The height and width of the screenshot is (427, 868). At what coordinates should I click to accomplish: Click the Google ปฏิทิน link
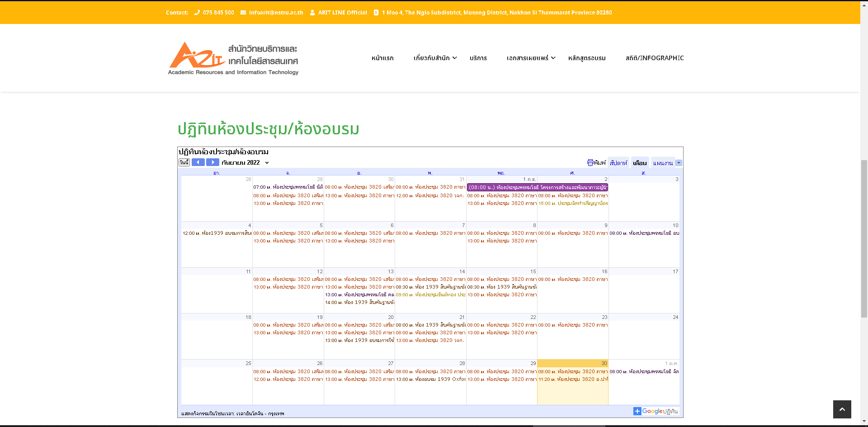[660, 411]
